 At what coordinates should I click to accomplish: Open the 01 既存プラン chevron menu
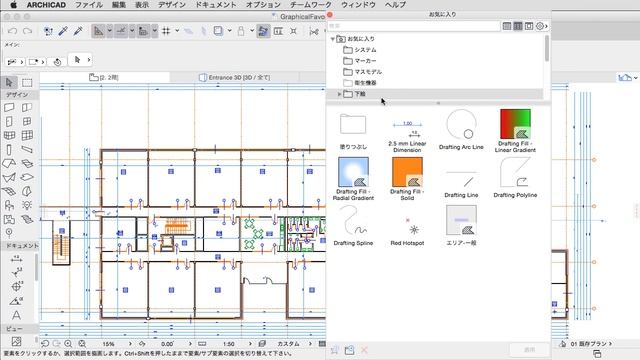point(610,344)
